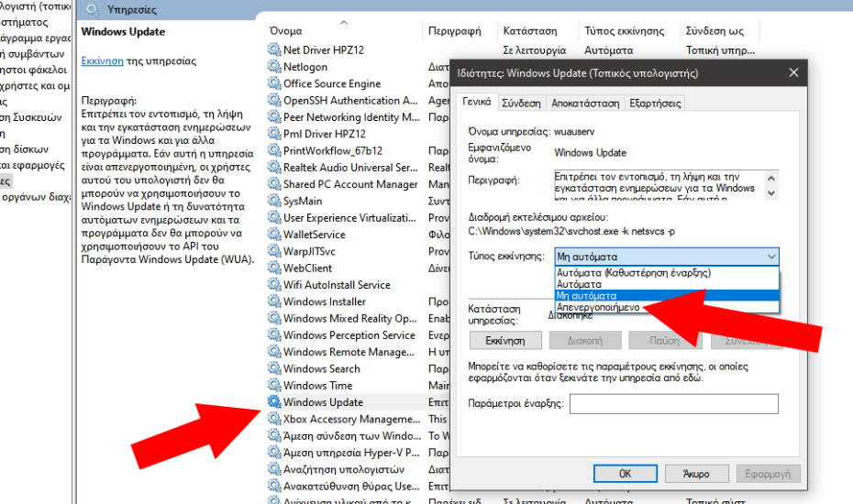
Task: Click the gear icon beside Shared PC Account Manager
Action: coord(274,184)
